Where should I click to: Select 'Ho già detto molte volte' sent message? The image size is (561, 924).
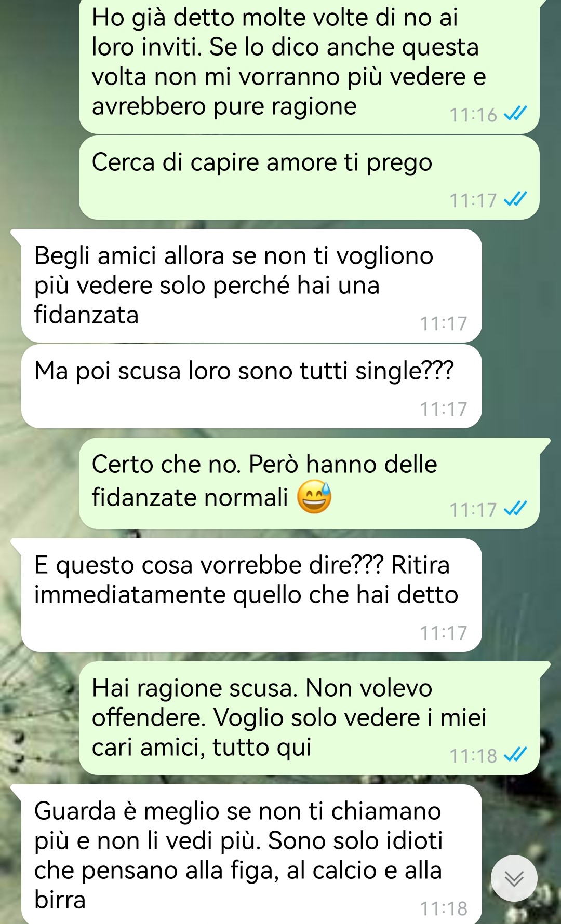309,66
